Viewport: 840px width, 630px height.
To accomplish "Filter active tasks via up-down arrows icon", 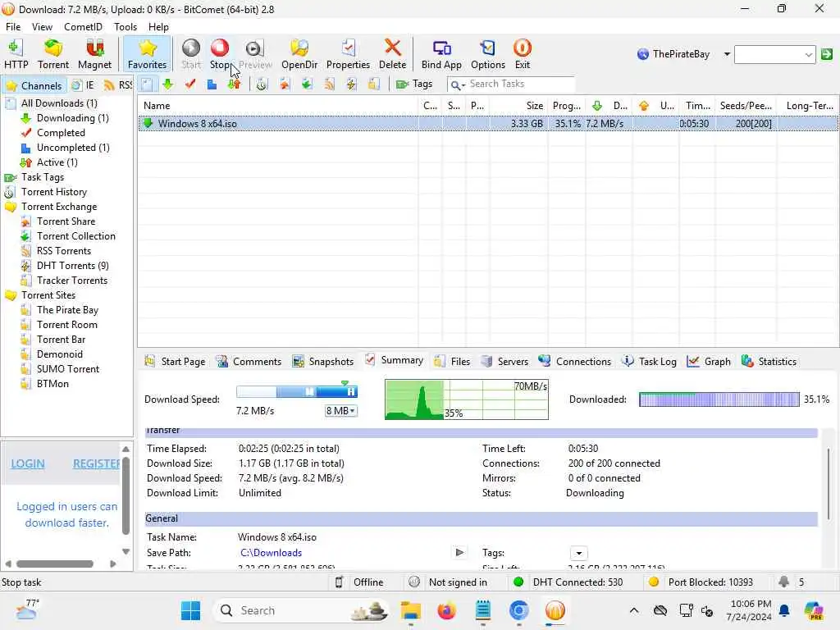I will pos(234,84).
